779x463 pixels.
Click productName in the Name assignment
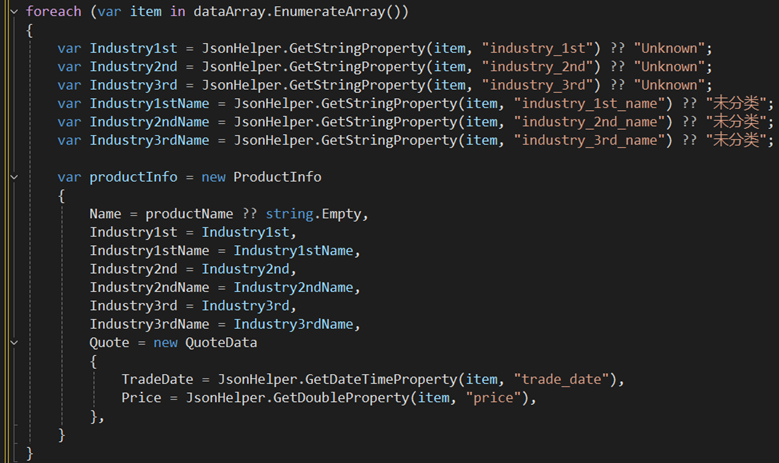(189, 214)
